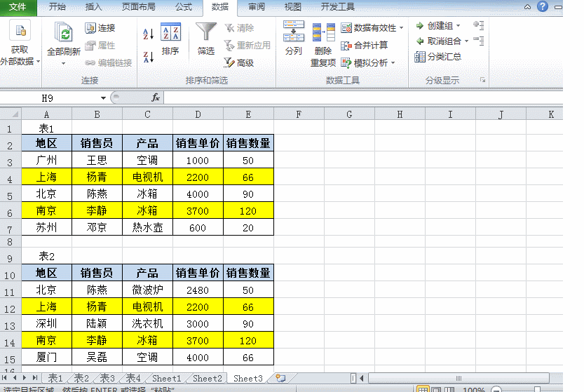Select Page Layout view in status bar
584x392 pixels.
click(x=436, y=389)
